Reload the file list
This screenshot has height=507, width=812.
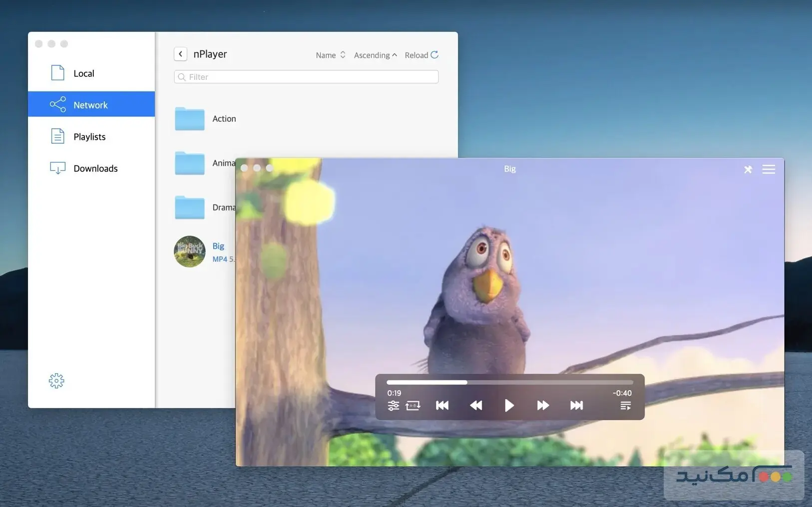pos(421,55)
